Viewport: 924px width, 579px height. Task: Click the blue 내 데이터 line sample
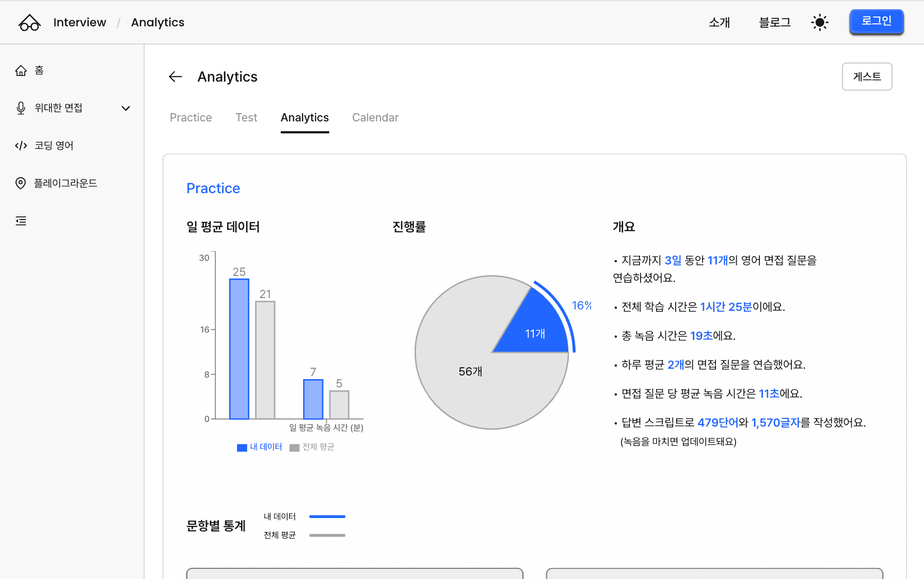tap(327, 517)
